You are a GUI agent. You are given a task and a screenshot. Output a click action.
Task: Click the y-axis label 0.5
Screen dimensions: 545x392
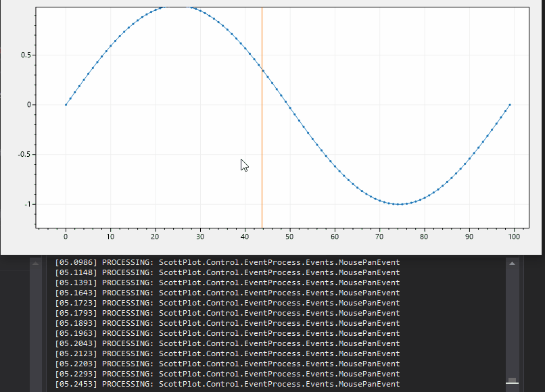24,55
